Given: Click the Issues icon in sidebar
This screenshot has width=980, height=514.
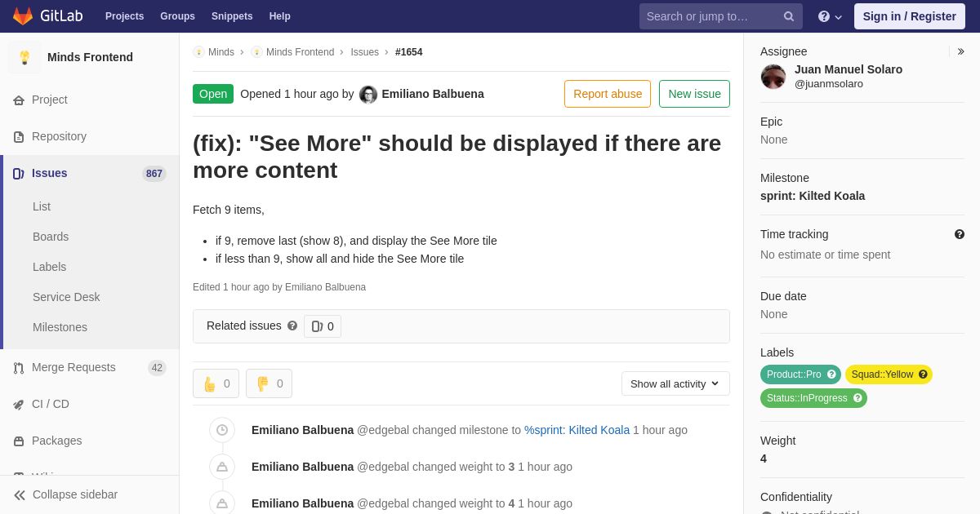Looking at the screenshot, I should pyautogui.click(x=19, y=174).
